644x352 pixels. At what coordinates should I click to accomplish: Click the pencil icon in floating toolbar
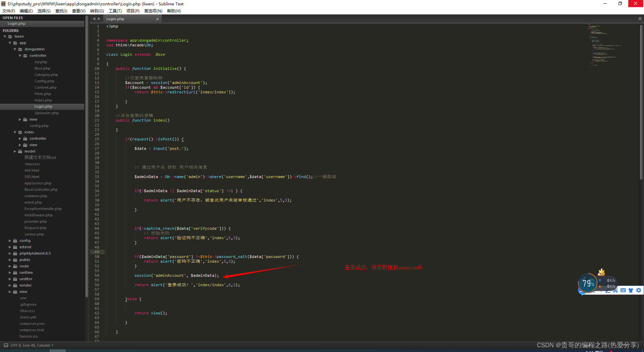tap(608, 291)
